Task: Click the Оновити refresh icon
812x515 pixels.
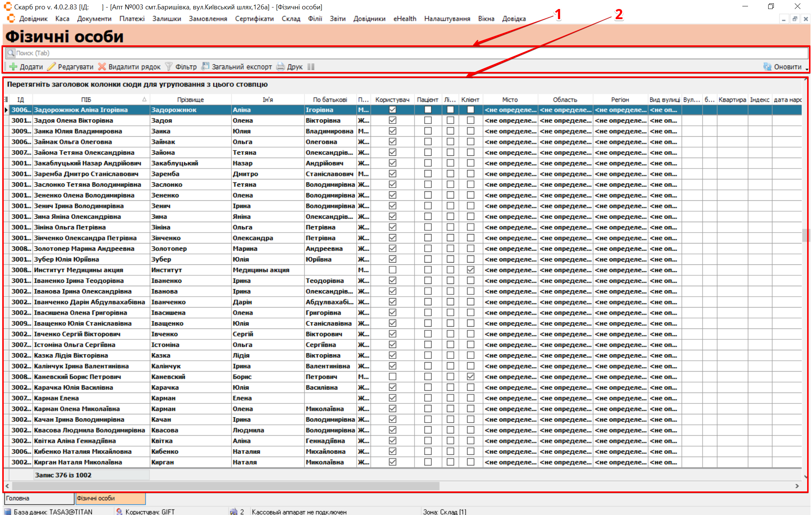Action: click(767, 67)
